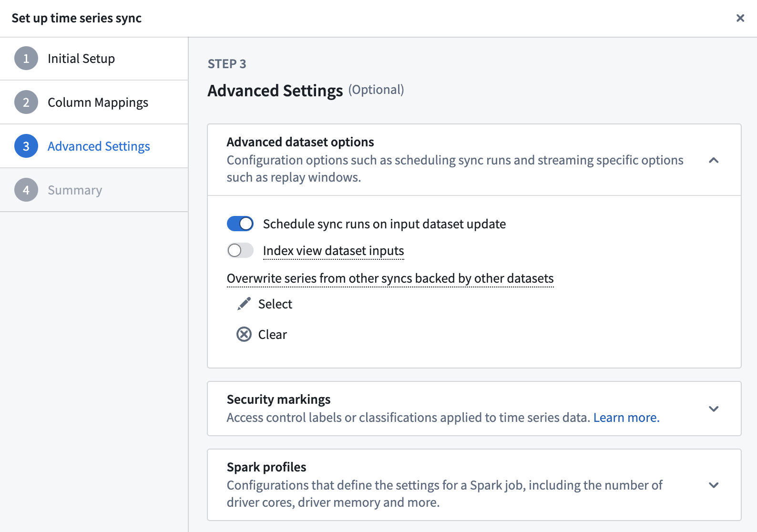Screen dimensions: 757x532
Task: Click the pencil icon next to Select
Action: pyautogui.click(x=244, y=304)
